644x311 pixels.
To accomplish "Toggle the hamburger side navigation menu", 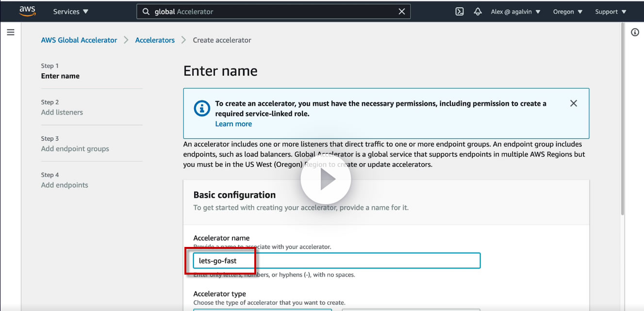I will pos(11,33).
